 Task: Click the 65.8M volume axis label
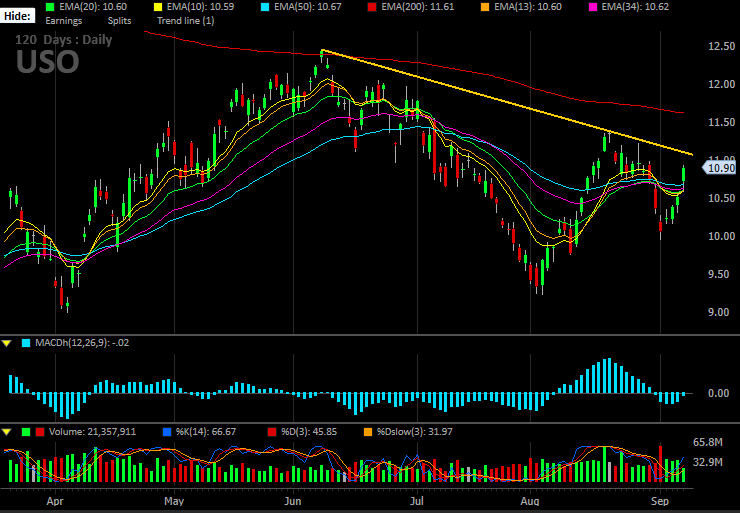click(708, 442)
